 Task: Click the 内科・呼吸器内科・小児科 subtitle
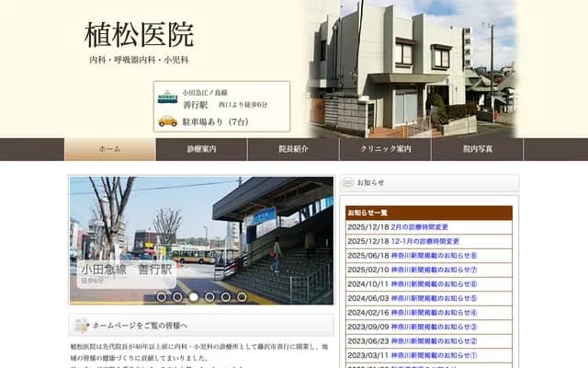139,60
